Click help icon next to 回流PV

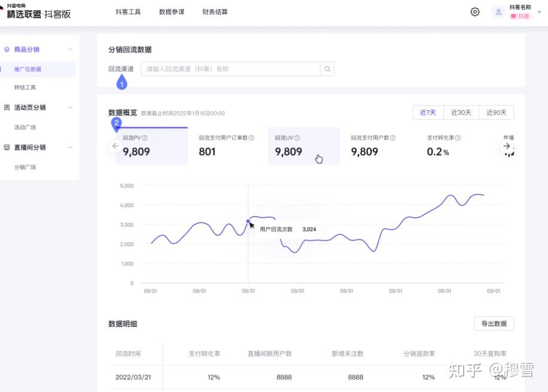[x=145, y=138]
